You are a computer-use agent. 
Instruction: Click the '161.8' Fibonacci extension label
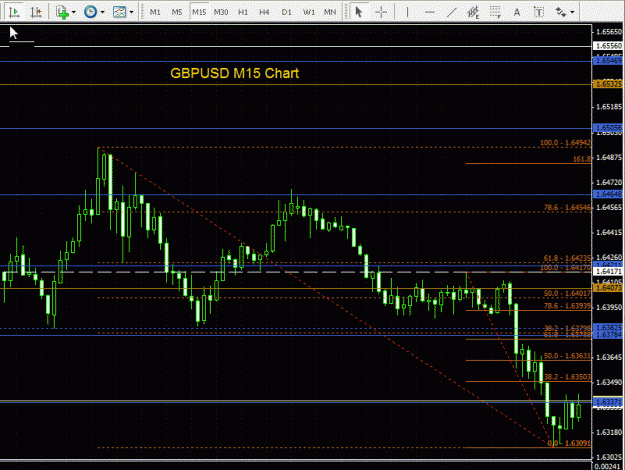582,159
